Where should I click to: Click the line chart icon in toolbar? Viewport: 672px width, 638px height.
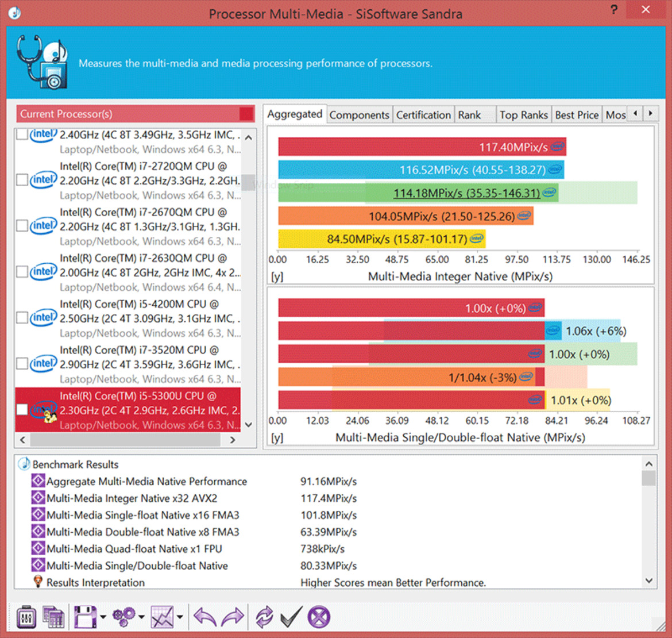pos(162,617)
